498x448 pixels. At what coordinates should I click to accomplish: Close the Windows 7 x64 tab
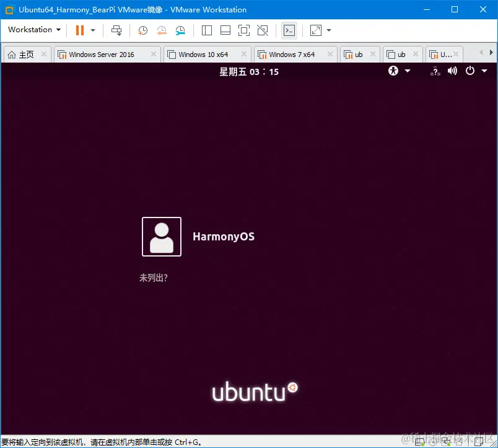(330, 54)
